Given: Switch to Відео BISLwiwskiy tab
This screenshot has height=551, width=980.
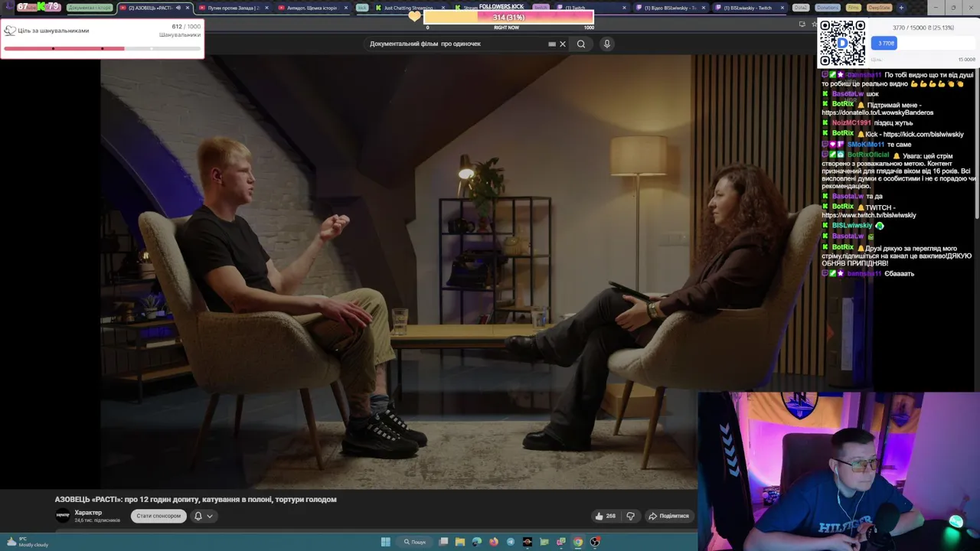Looking at the screenshot, I should [x=670, y=8].
